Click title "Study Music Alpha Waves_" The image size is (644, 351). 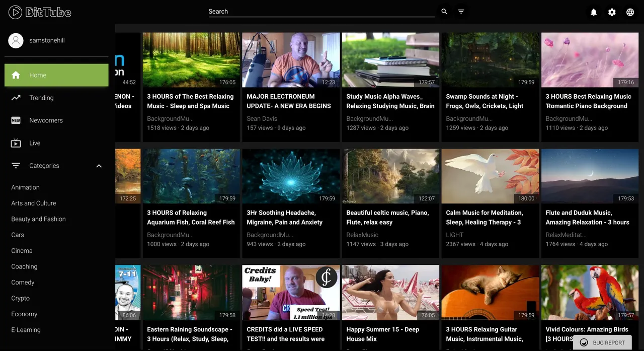click(x=390, y=101)
